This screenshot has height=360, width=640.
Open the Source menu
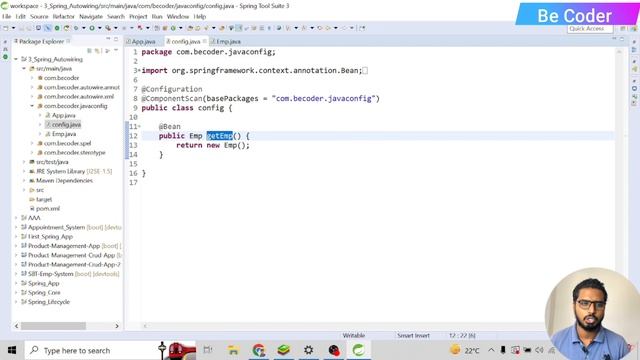pos(39,16)
